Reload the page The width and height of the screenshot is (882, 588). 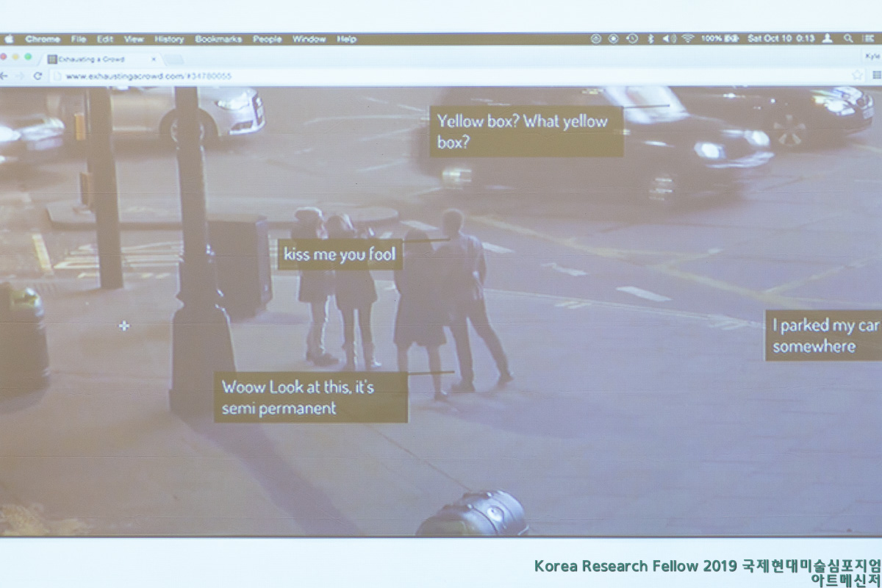click(x=37, y=76)
